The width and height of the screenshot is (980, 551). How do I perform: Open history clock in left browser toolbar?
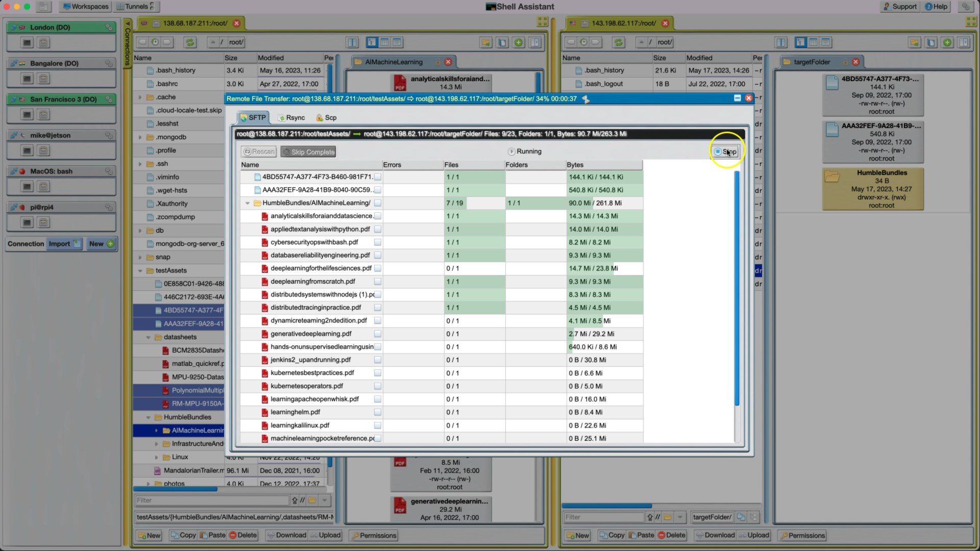155,42
